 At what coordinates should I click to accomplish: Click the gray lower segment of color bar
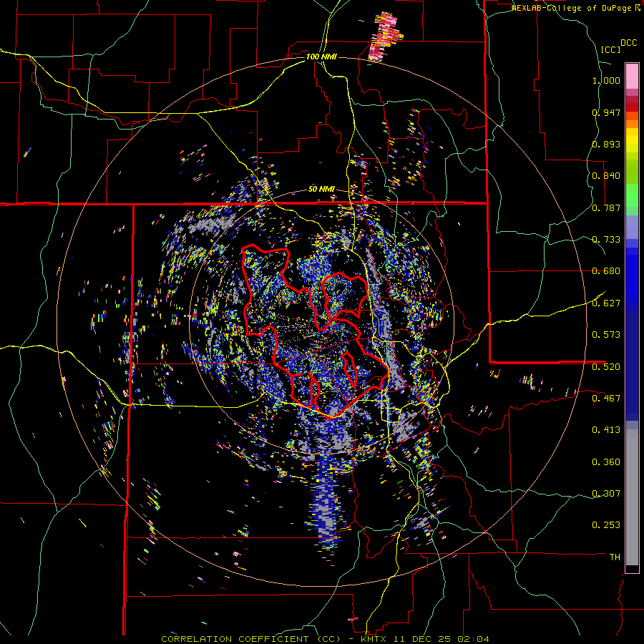[632, 497]
